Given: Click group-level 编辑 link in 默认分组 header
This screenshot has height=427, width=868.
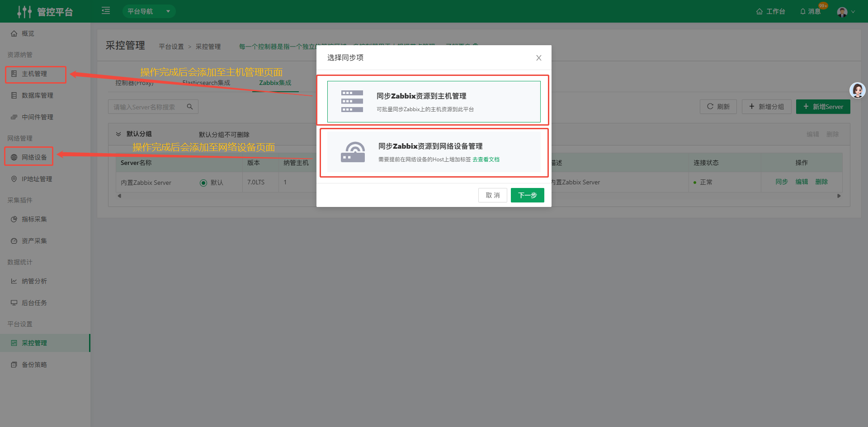Looking at the screenshot, I should pyautogui.click(x=813, y=134).
